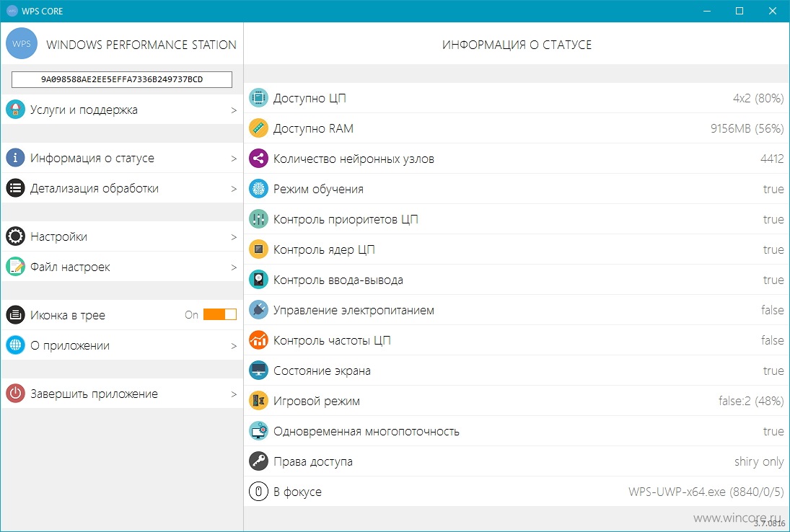The width and height of the screenshot is (790, 532).
Task: Click the purple share-nodes icon for нейронных узлов
Action: point(258,159)
